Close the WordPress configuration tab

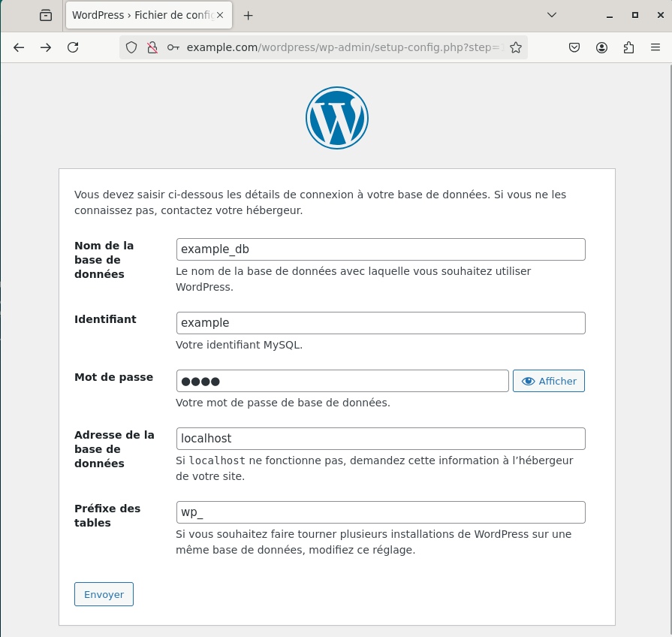(220, 15)
